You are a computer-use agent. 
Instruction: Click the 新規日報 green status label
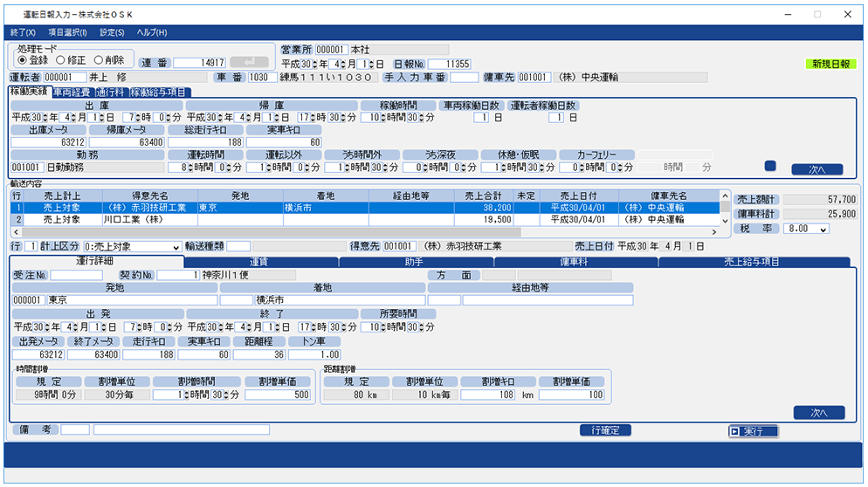pos(830,65)
